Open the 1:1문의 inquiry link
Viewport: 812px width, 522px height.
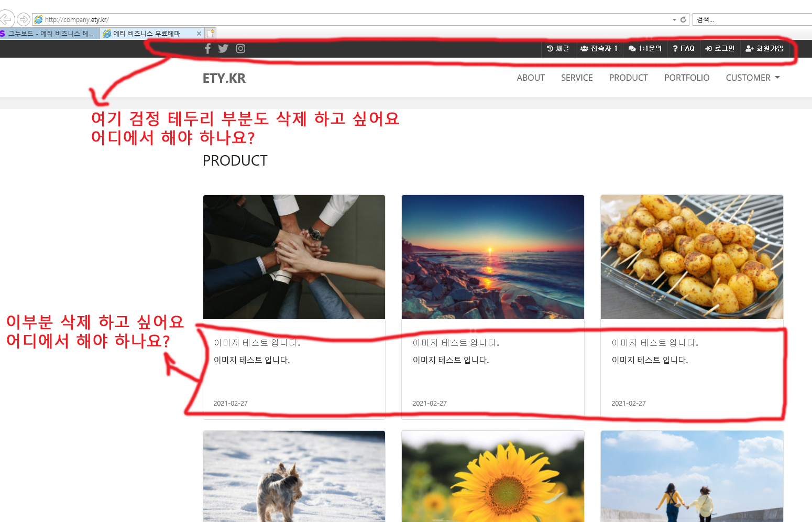[x=645, y=49]
